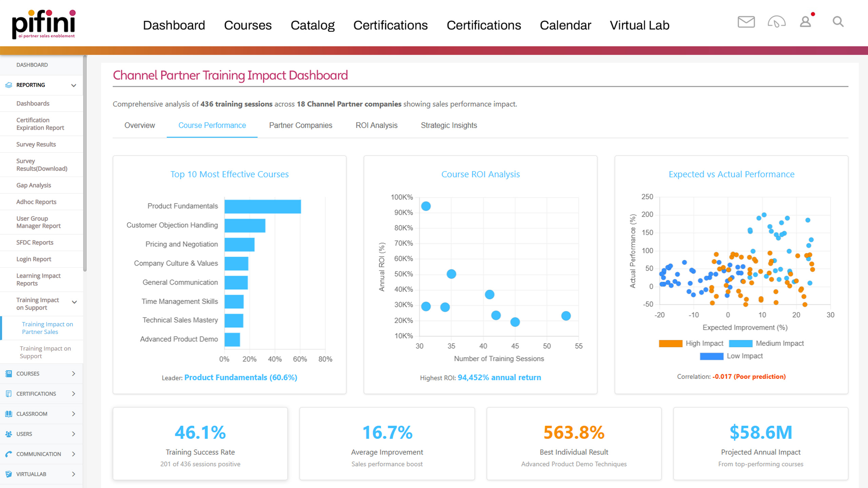Switch to the ROI Analysis tab

(376, 125)
